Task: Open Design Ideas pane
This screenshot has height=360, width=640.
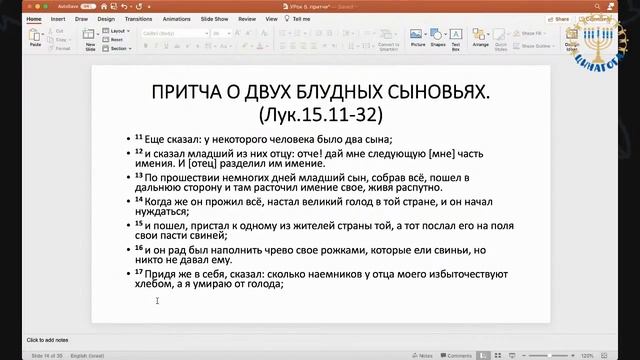Action: pos(572,39)
